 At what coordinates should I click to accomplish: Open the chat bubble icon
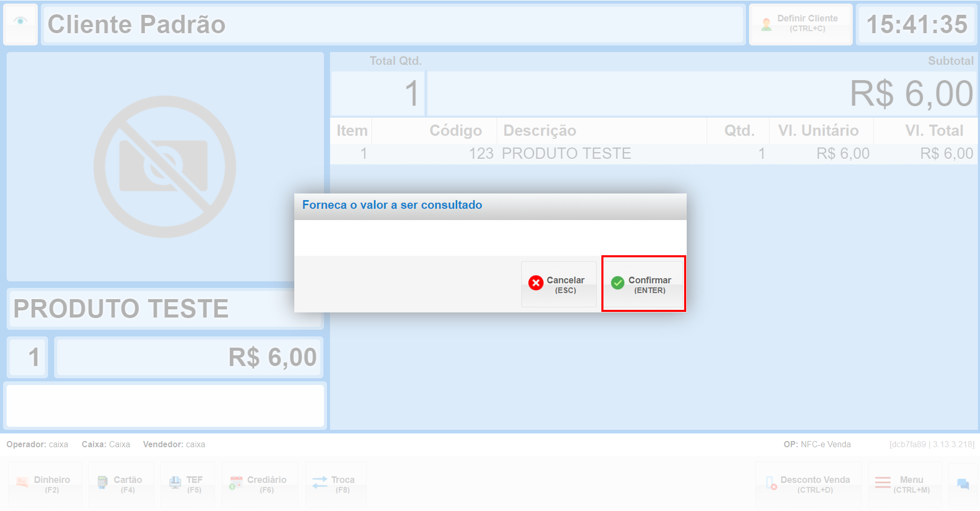point(963,484)
